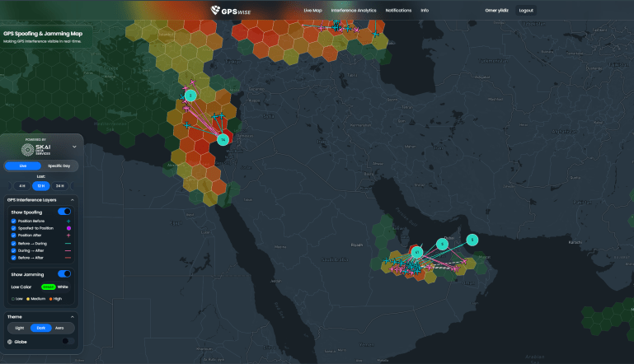Uncheck During → After checkbox

14,250
